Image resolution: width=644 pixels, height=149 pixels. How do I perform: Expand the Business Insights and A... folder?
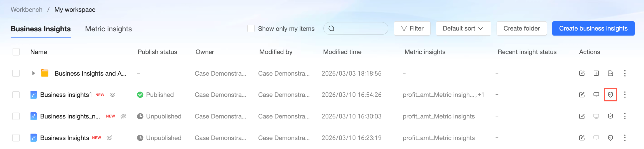pos(34,73)
